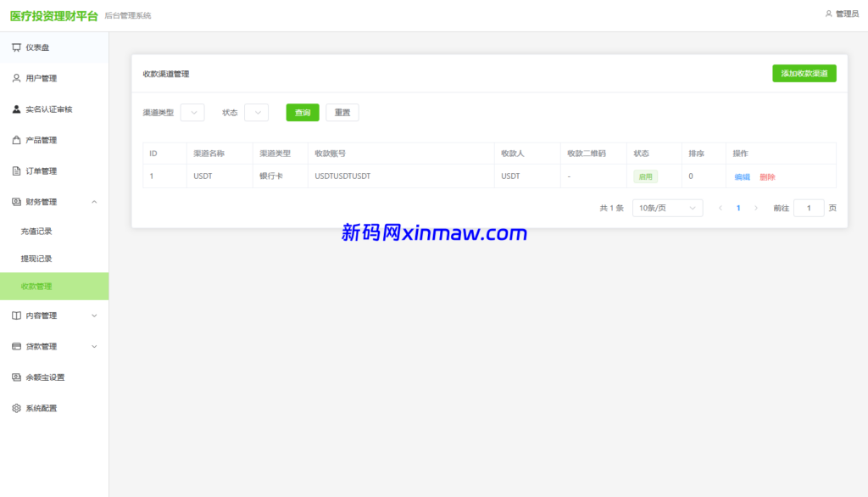Click the book icon beside 内容管理
Image resolution: width=868 pixels, height=497 pixels.
click(17, 316)
